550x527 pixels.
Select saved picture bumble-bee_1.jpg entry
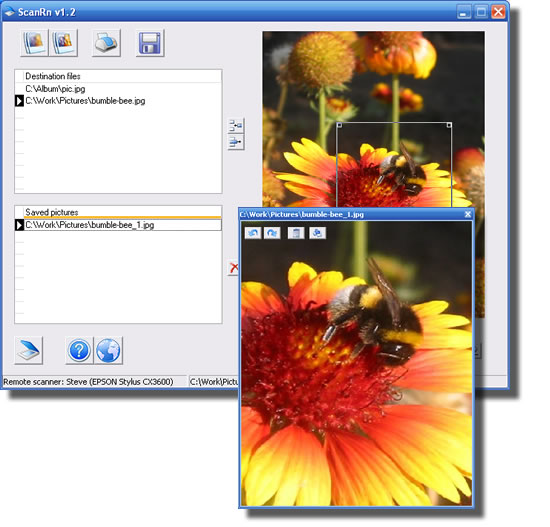pyautogui.click(x=118, y=225)
